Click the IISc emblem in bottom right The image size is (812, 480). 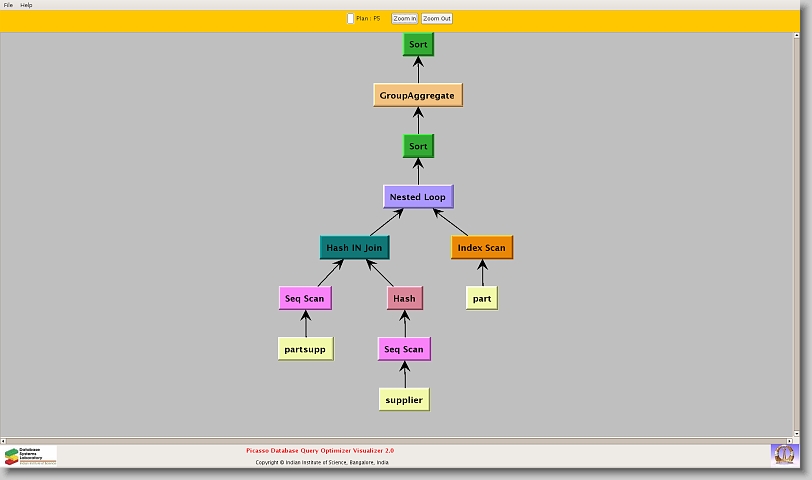784,454
